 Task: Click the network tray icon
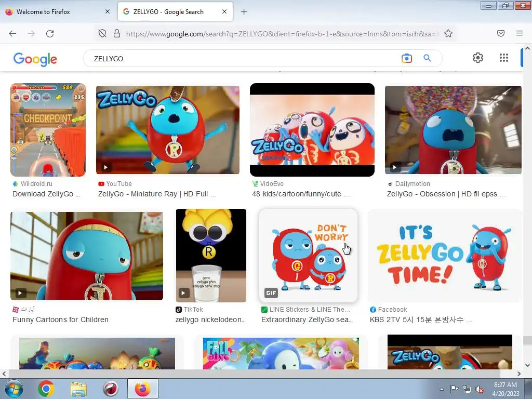[467, 389]
